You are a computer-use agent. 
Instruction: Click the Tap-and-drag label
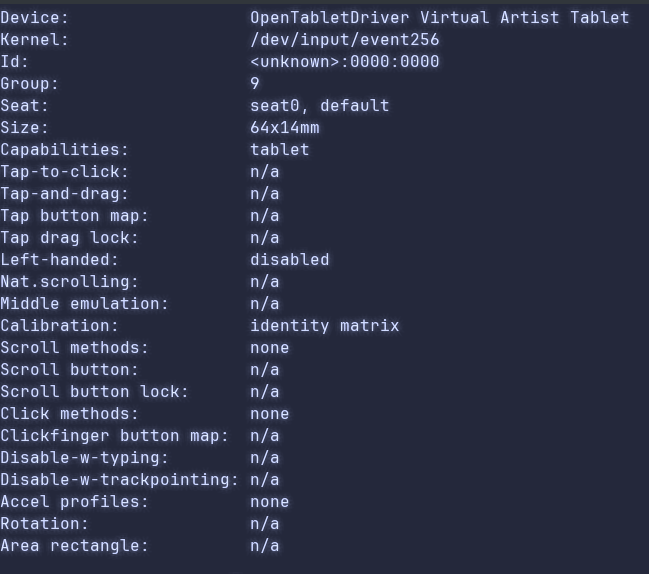[x=65, y=194]
